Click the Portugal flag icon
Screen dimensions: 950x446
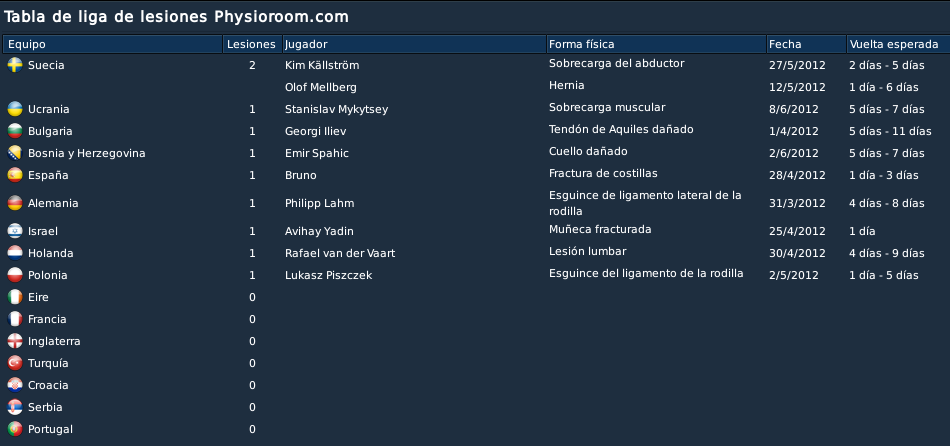pos(15,429)
